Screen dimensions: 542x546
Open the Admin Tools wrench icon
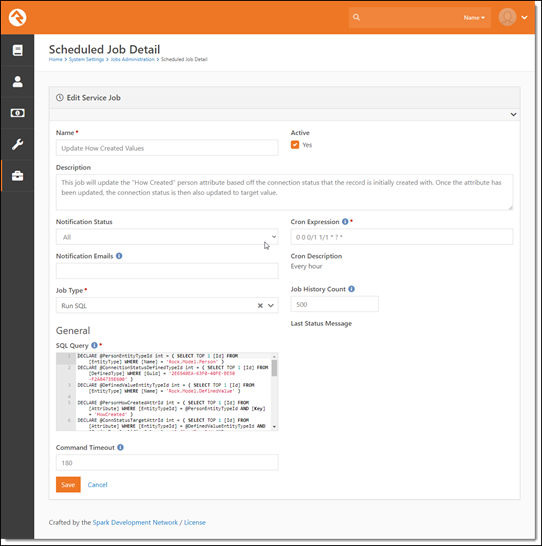point(17,144)
